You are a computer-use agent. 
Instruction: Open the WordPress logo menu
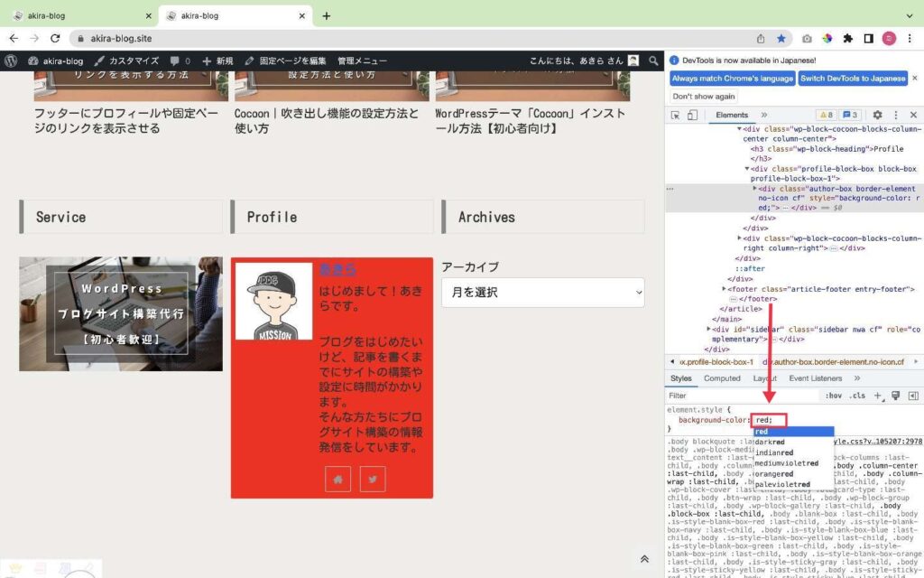[x=11, y=61]
